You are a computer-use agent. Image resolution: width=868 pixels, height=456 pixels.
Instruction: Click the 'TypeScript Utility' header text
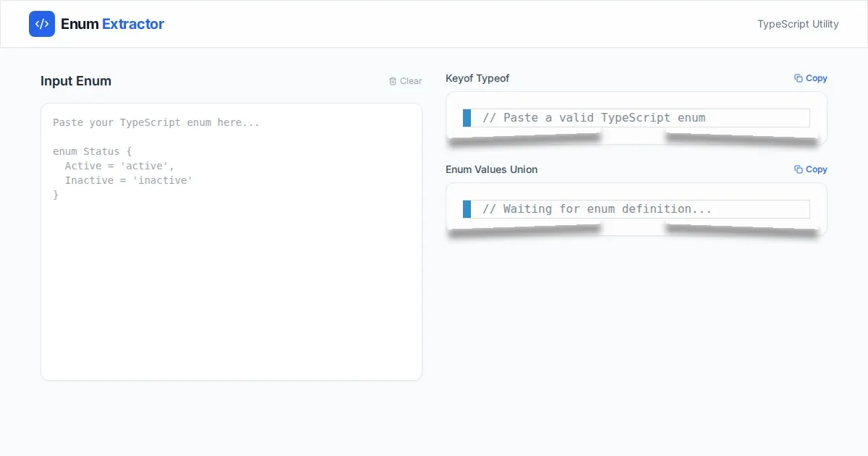click(798, 24)
